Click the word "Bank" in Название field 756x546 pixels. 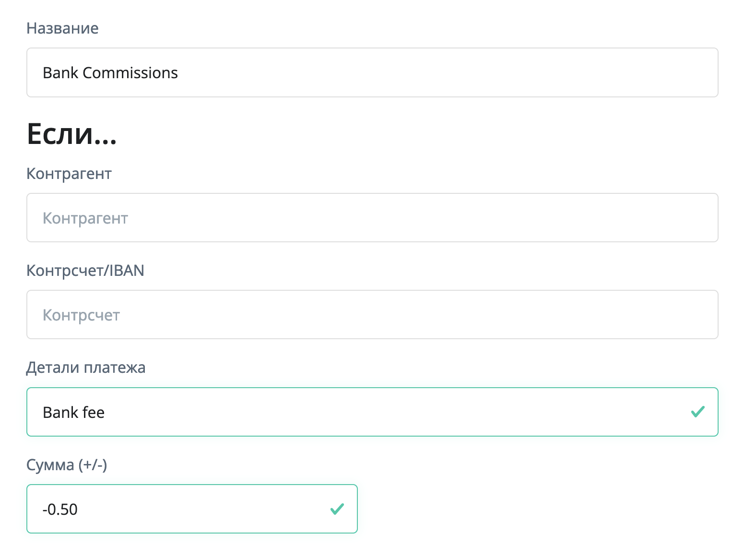(x=60, y=73)
